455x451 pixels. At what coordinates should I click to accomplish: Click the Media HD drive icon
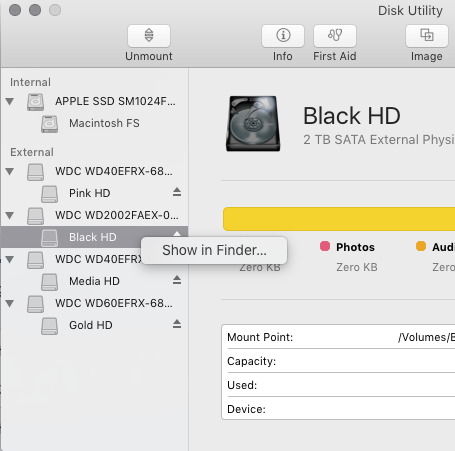(x=49, y=282)
